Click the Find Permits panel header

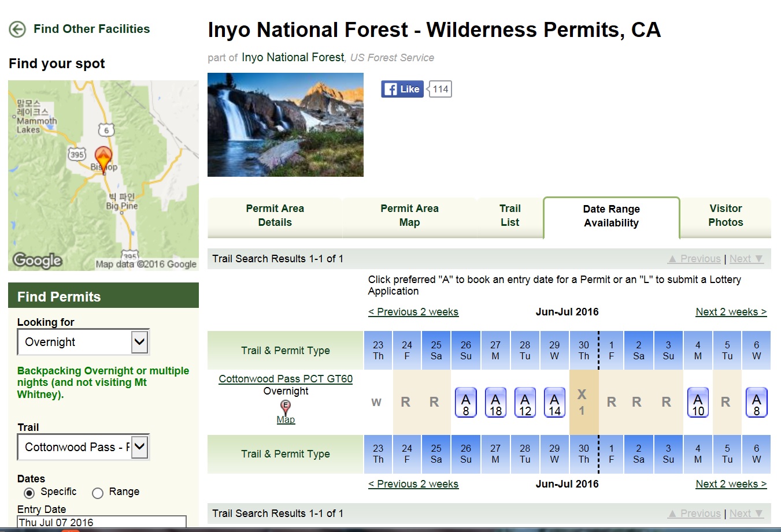[x=103, y=296]
